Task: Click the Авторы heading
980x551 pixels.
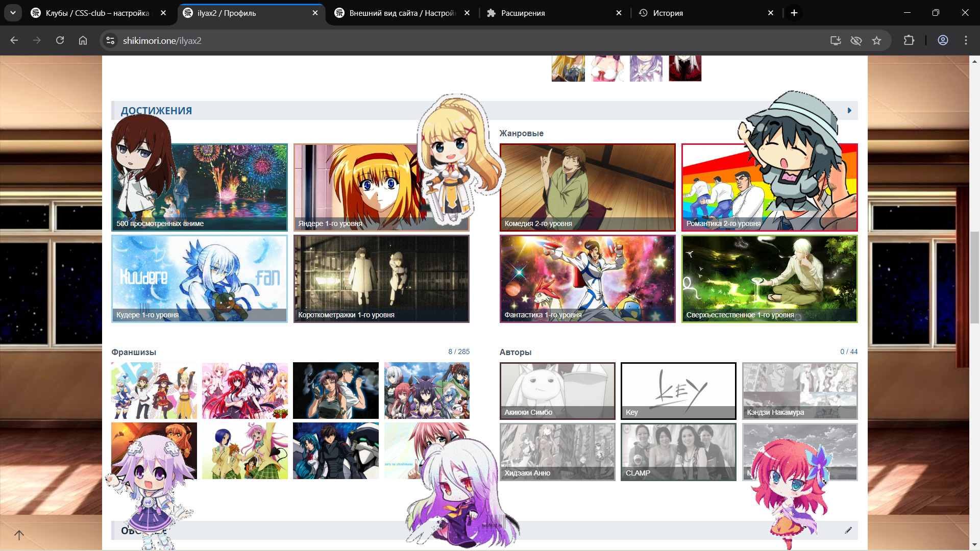Action: (516, 352)
